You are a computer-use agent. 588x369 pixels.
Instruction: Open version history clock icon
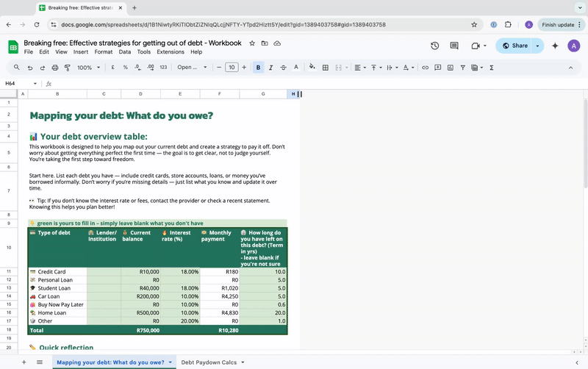tap(434, 46)
